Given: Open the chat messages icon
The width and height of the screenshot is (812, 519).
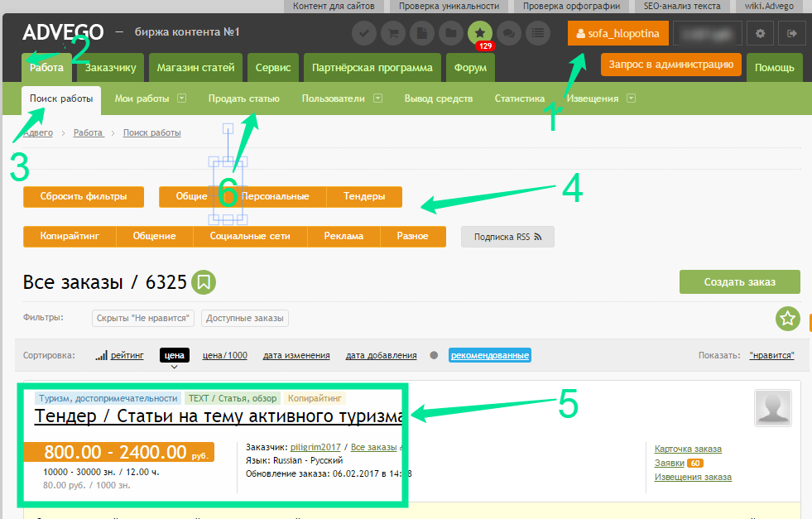Looking at the screenshot, I should (509, 34).
